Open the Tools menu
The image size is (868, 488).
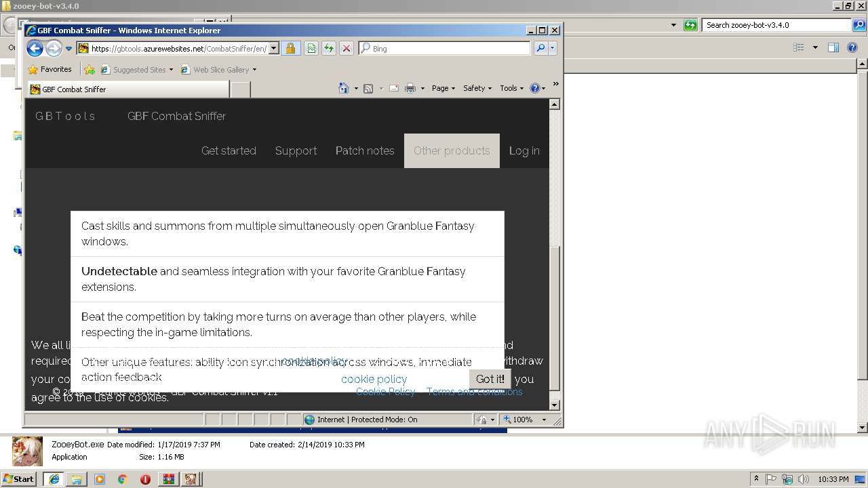512,88
